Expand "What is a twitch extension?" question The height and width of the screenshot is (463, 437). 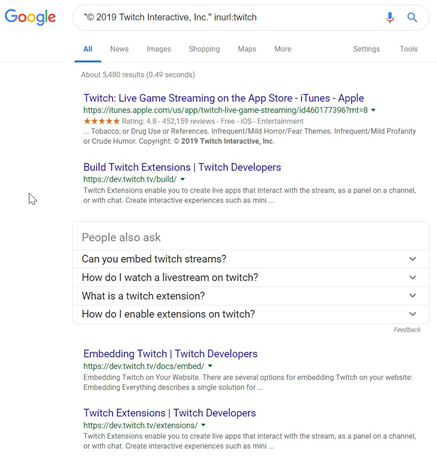click(x=251, y=296)
